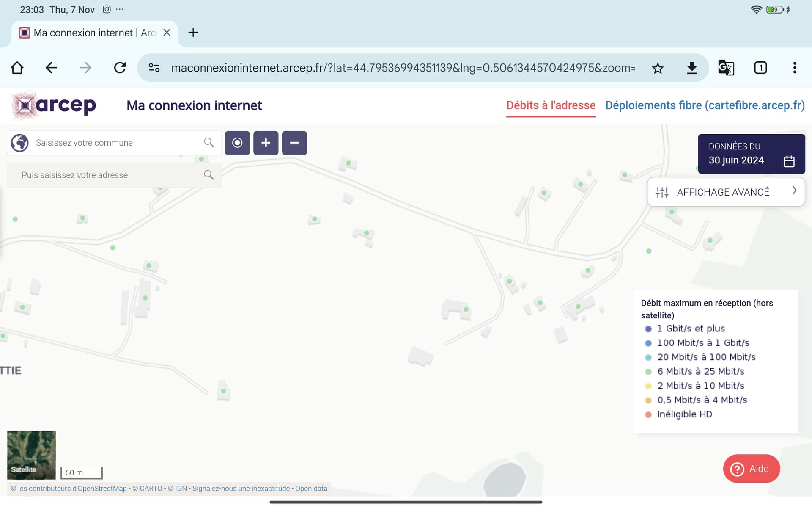
Task: Select the Débits à l'adresse tab
Action: 551,105
